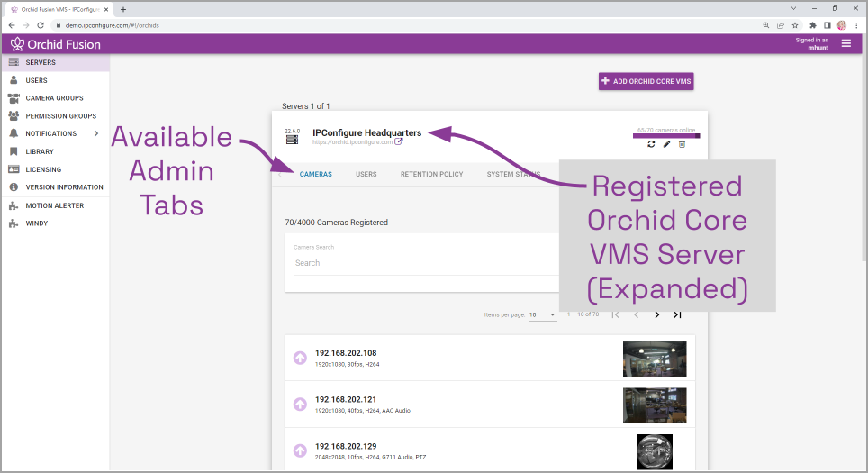868x473 pixels.
Task: Refresh the IPConfigure Headquarters server
Action: (x=651, y=144)
